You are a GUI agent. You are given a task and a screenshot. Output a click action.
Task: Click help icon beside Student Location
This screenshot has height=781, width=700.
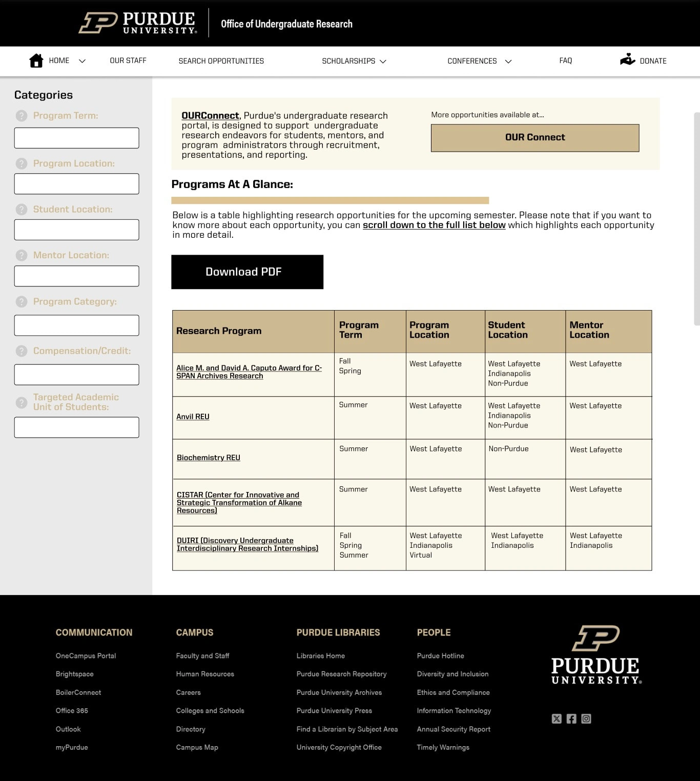click(x=22, y=210)
